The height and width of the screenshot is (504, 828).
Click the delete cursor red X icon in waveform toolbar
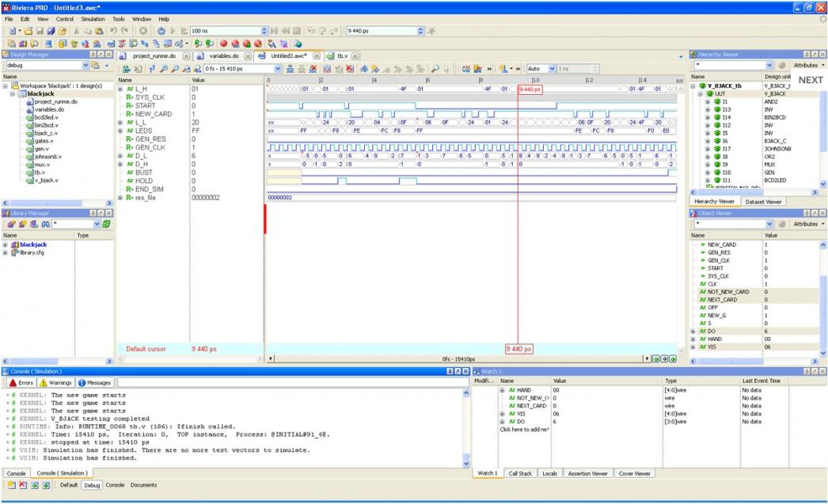click(x=313, y=69)
